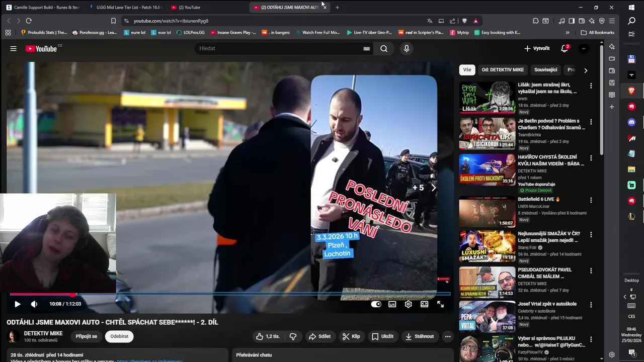
Task: Open Brave Shields lion icon
Action: pos(464,21)
